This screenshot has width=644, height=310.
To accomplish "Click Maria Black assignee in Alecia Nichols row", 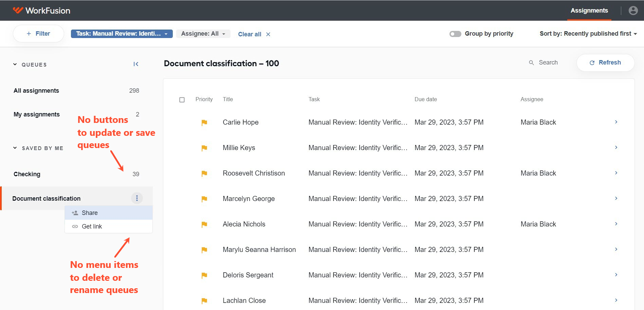I will point(538,224).
